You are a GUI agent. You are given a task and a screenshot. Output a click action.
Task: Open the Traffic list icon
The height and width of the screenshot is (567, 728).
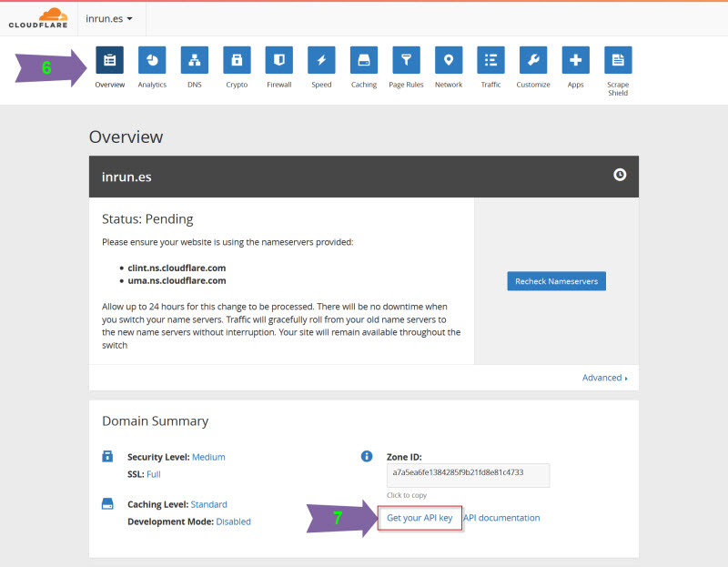coord(490,60)
